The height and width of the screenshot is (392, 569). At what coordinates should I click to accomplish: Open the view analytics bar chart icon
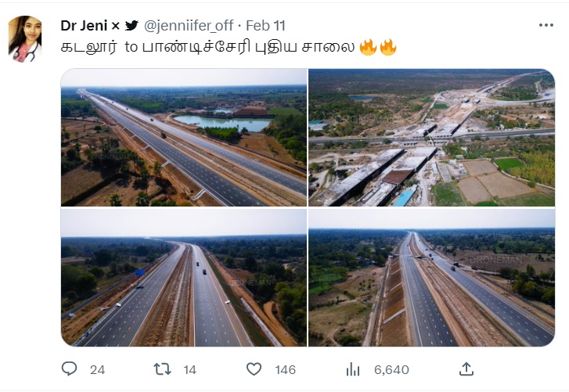point(353,369)
